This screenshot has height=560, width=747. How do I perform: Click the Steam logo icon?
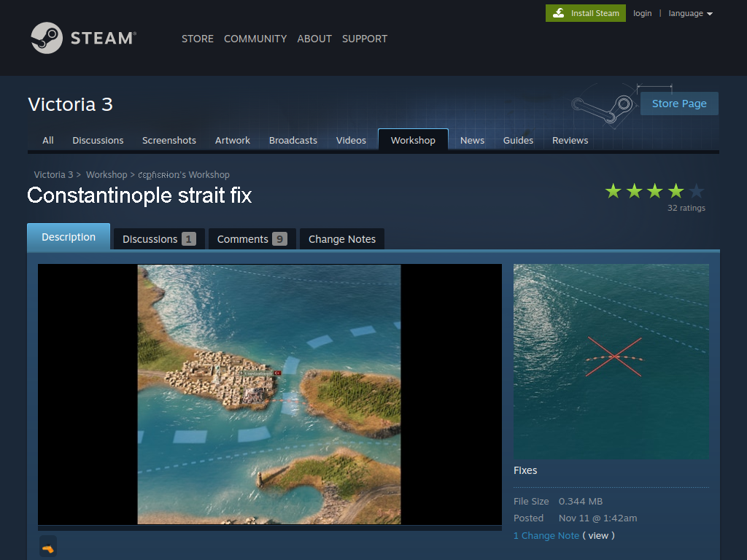point(47,38)
